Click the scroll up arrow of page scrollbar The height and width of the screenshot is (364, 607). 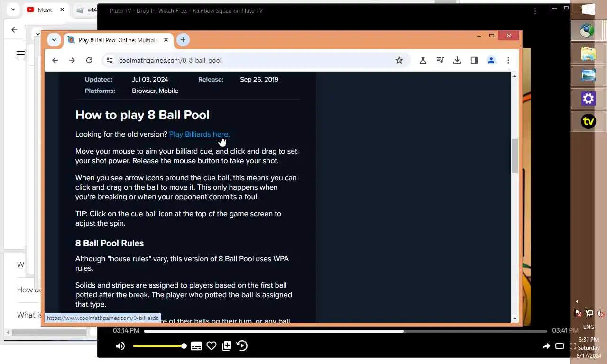pyautogui.click(x=515, y=76)
